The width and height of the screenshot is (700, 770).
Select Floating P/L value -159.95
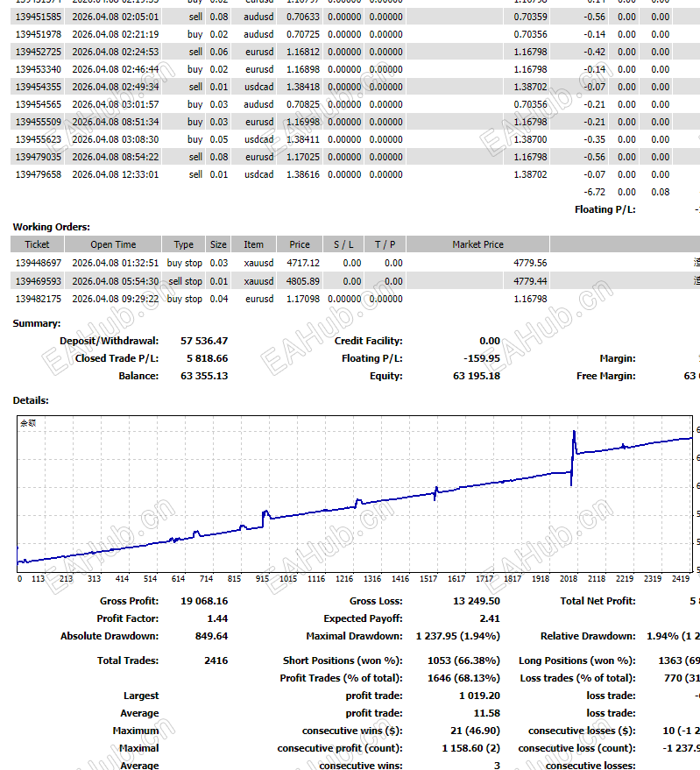point(482,358)
